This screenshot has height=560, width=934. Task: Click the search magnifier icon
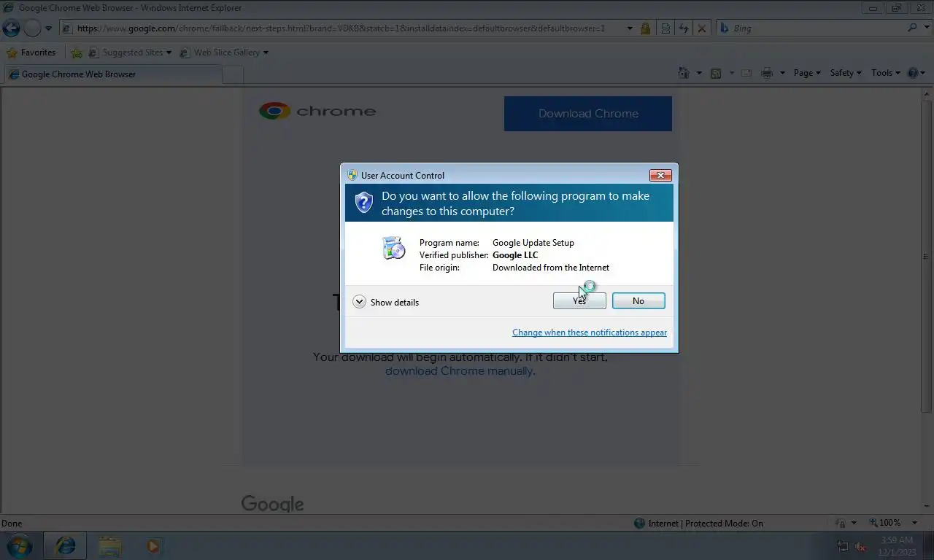(912, 28)
